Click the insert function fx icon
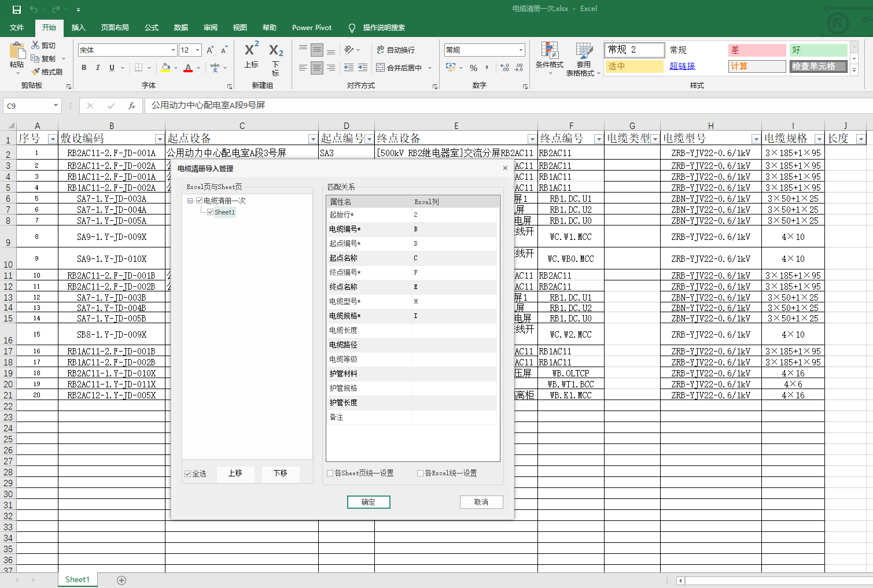This screenshot has width=873, height=588. pos(132,106)
